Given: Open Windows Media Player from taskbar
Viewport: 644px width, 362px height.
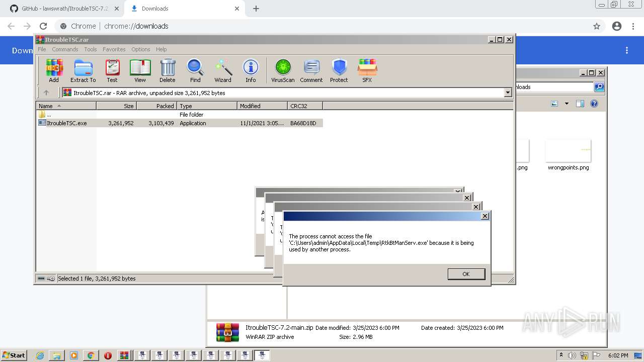Looking at the screenshot, I should click(x=74, y=355).
